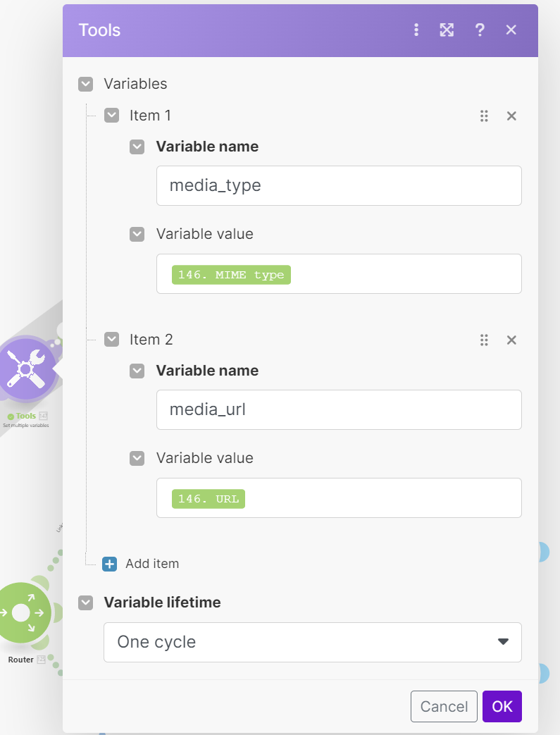Expand the Tools dialog to fullscreen
The image size is (560, 735).
[447, 30]
